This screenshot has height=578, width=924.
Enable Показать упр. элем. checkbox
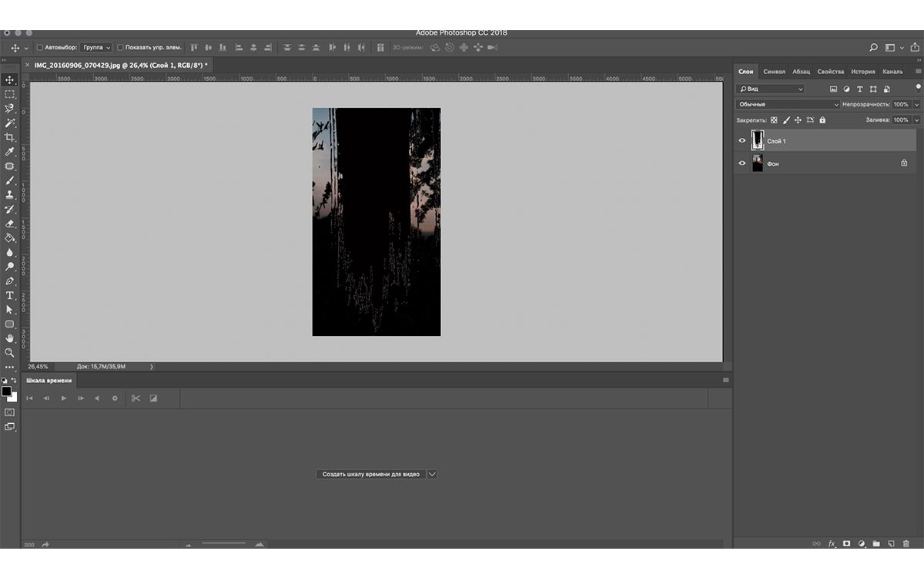(120, 48)
